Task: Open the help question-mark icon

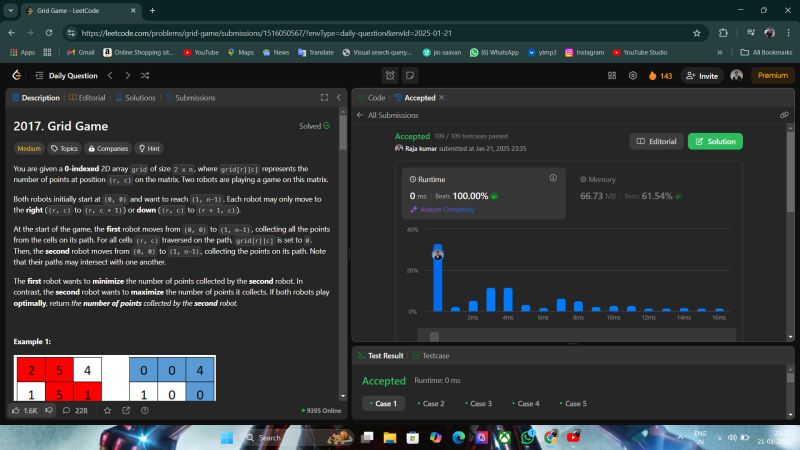Action: [145, 410]
